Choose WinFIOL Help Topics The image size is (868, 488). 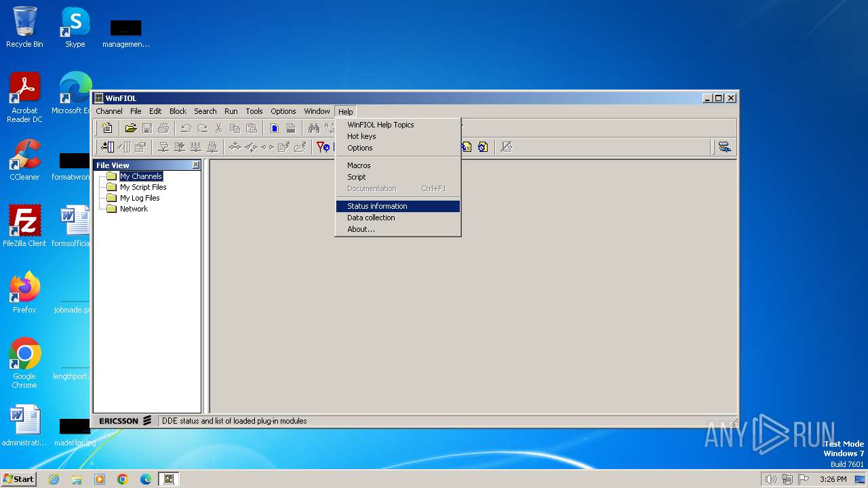click(x=398, y=125)
